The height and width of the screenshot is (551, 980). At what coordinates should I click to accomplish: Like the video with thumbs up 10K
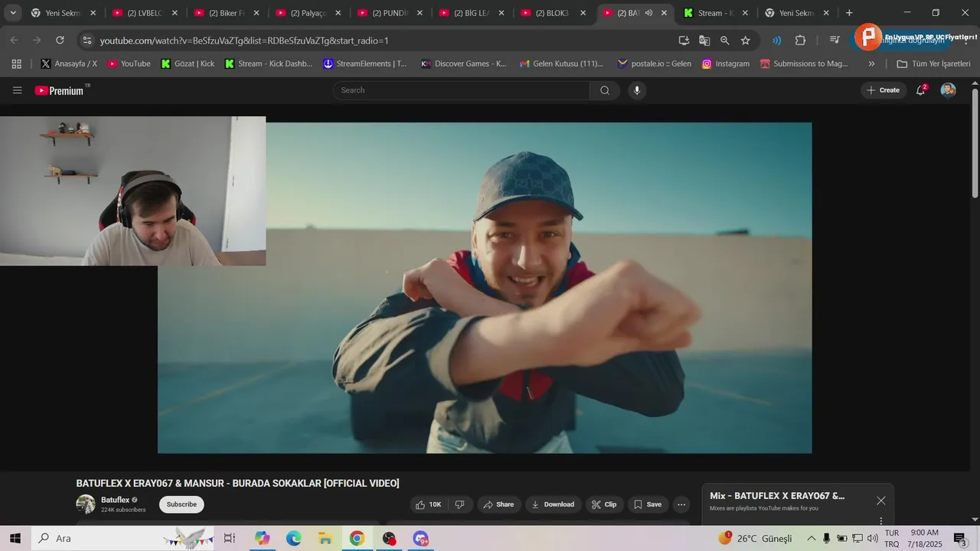click(x=429, y=504)
